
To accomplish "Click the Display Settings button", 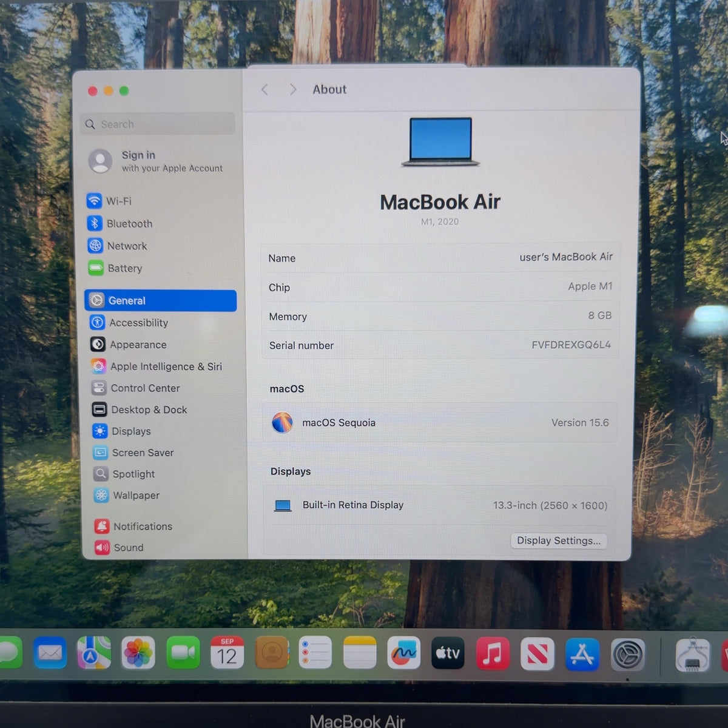I will [559, 541].
